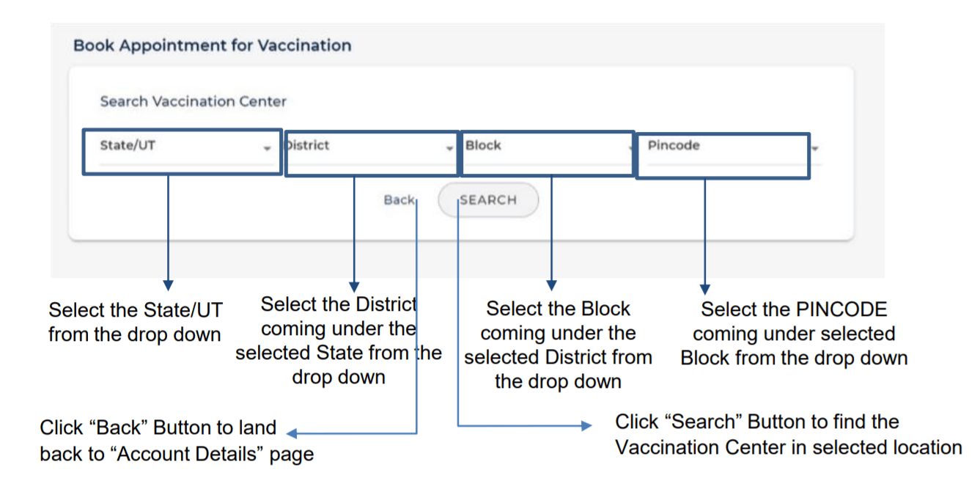Open the Pincode dropdown field
Screen dimensions: 980x492
pyautogui.click(x=723, y=155)
